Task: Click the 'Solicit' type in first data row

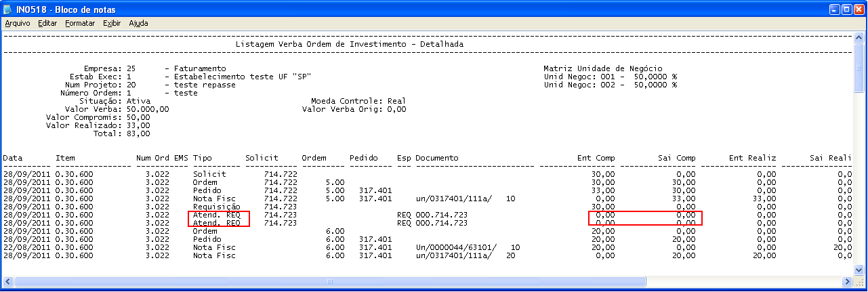Action: click(x=209, y=174)
